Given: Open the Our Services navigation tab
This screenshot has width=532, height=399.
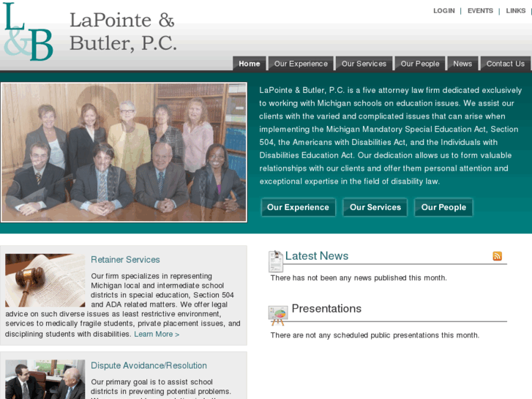Looking at the screenshot, I should click(x=364, y=64).
